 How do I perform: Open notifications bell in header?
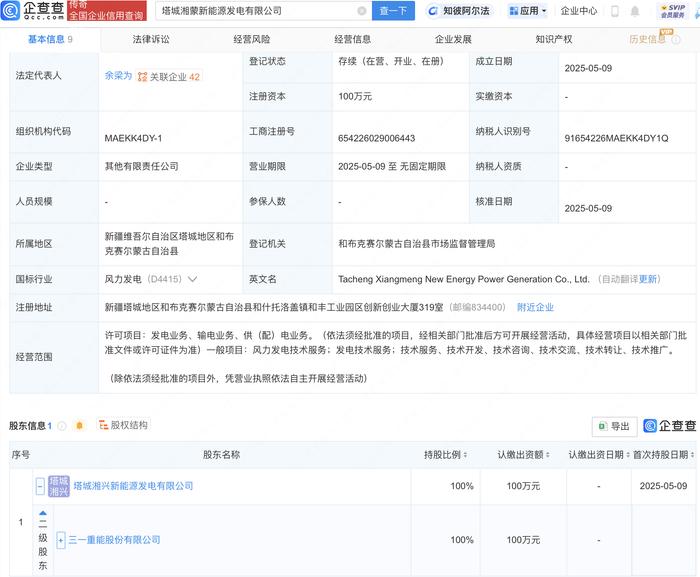tap(635, 11)
